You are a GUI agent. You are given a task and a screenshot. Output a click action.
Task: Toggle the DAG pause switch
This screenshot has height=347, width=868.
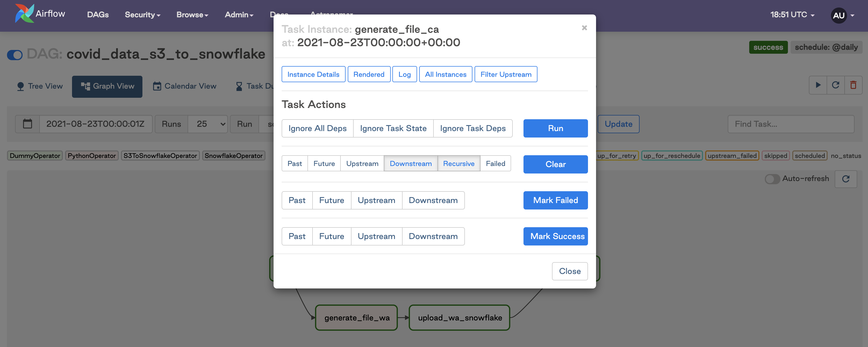click(x=15, y=55)
